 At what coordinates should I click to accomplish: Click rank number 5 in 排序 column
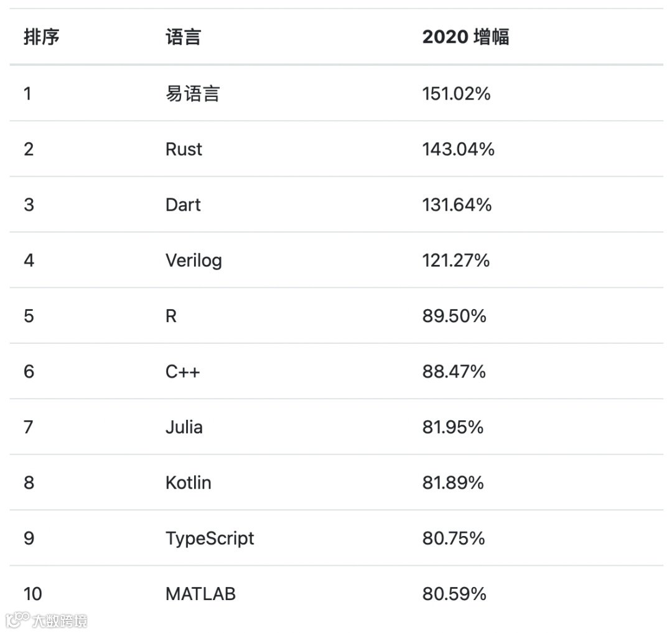[29, 316]
